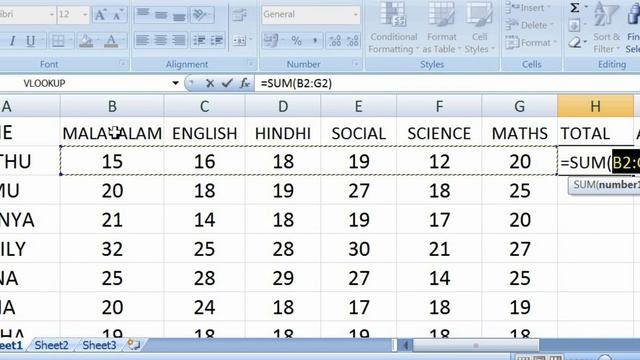The height and width of the screenshot is (360, 640).
Task: Switch to the Sheet2 tab
Action: coord(51,345)
